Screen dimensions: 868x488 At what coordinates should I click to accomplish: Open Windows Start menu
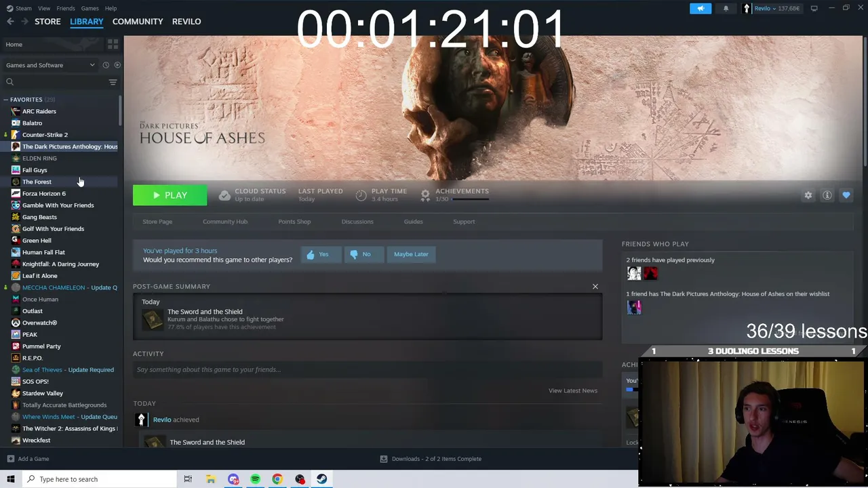[10, 479]
